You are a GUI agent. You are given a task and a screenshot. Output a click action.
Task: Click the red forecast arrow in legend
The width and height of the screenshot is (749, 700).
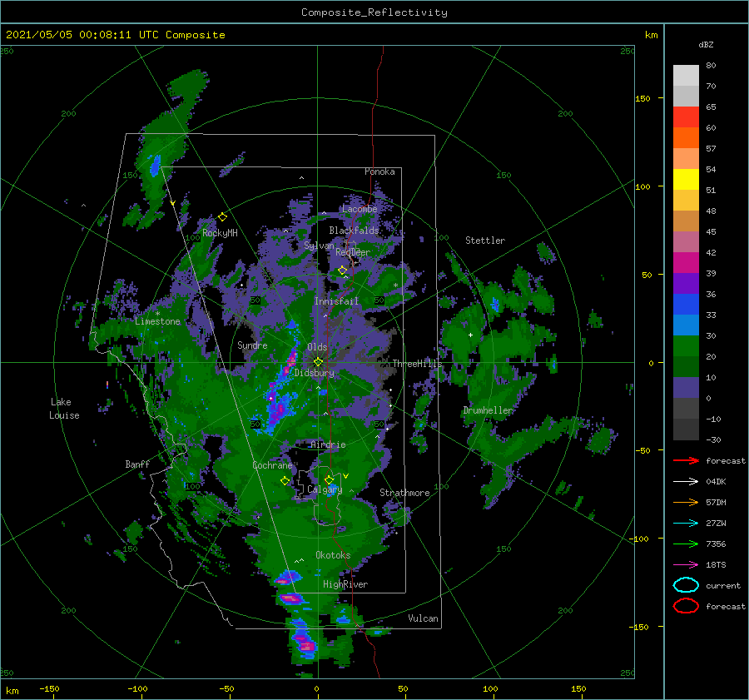tap(686, 460)
